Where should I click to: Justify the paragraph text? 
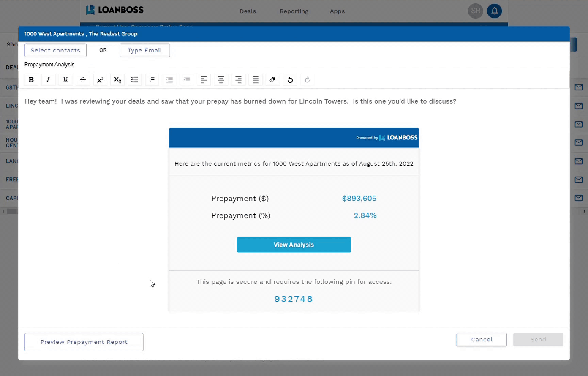click(256, 80)
